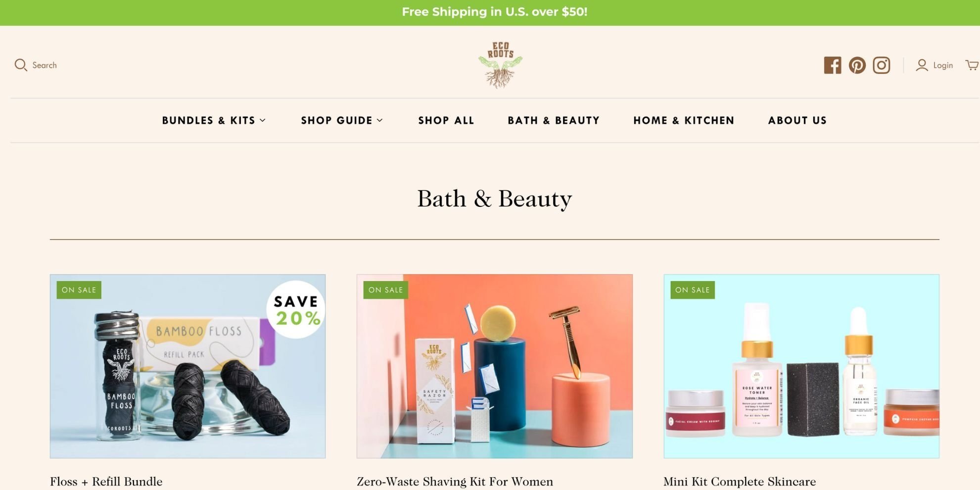
Task: Click the search magnifier icon
Action: 21,65
